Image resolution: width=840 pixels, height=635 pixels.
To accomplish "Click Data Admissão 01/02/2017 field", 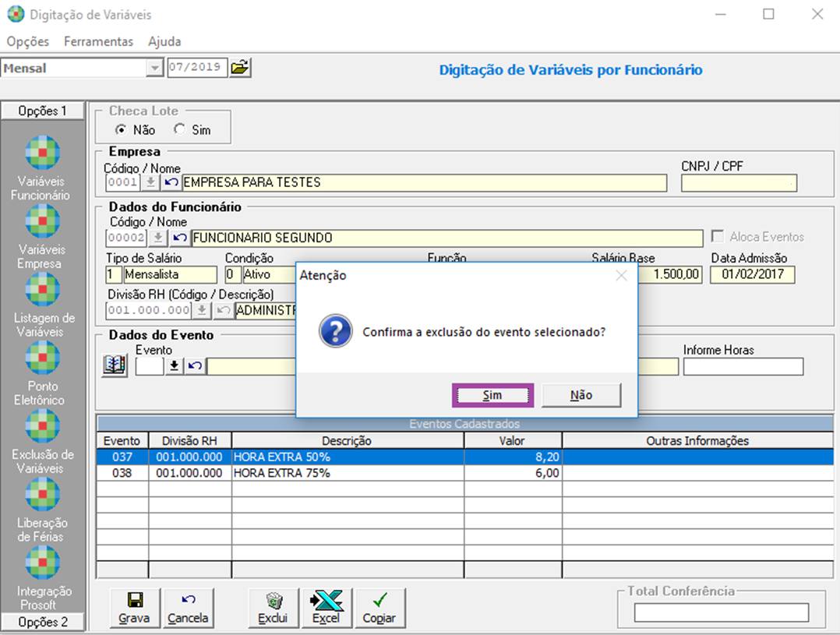I will (752, 274).
